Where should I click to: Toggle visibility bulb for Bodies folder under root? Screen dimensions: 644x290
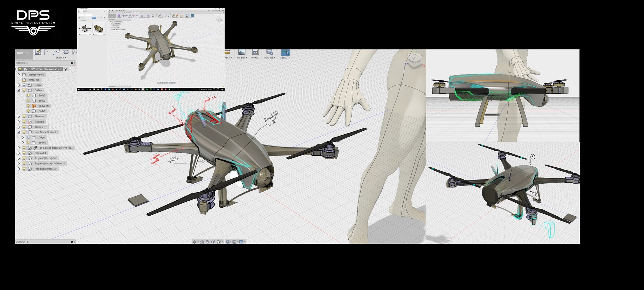click(24, 90)
